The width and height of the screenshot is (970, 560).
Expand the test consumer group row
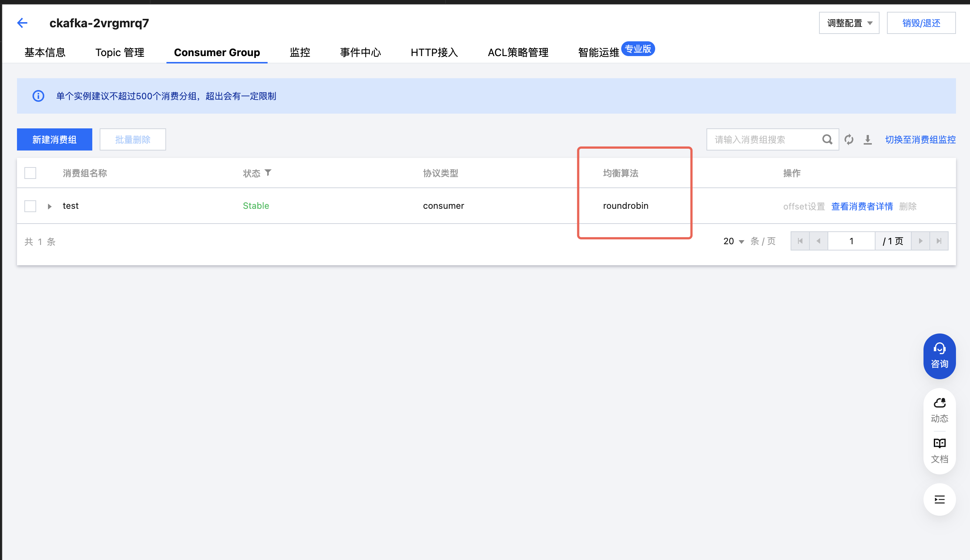click(x=49, y=207)
